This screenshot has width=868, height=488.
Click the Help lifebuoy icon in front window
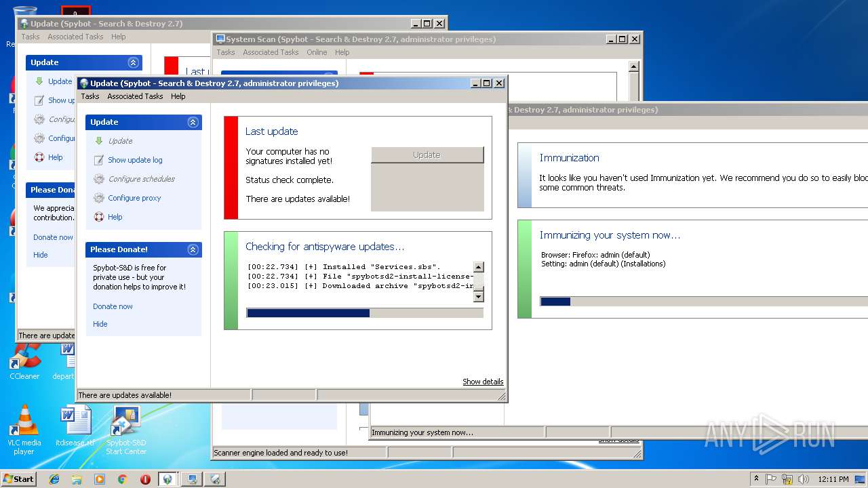point(99,217)
